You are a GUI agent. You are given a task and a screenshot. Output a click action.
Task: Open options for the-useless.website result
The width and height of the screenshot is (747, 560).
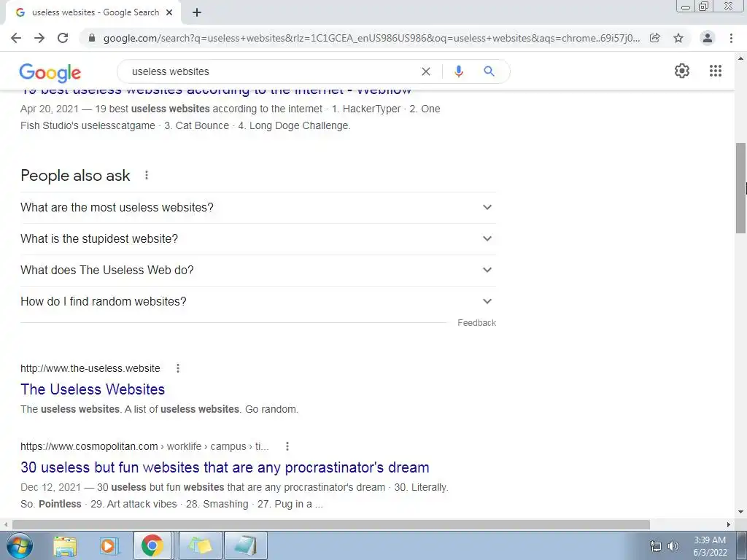[178, 368]
